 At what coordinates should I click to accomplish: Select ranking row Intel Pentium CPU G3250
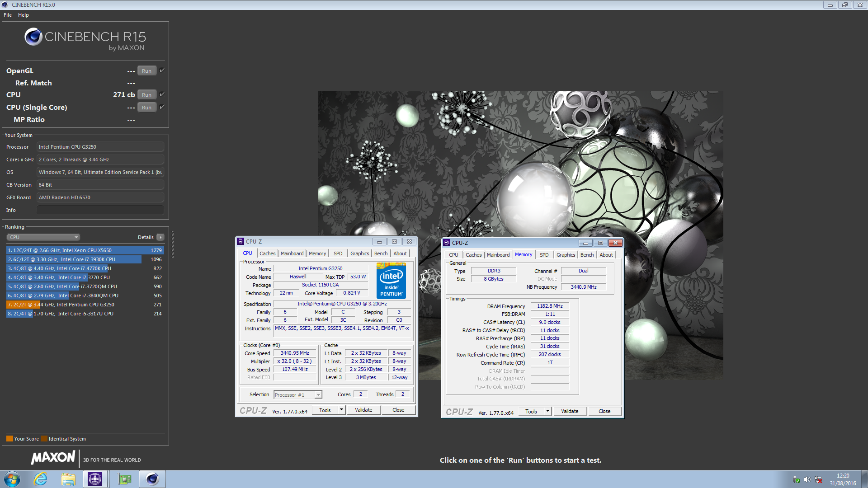(85, 305)
